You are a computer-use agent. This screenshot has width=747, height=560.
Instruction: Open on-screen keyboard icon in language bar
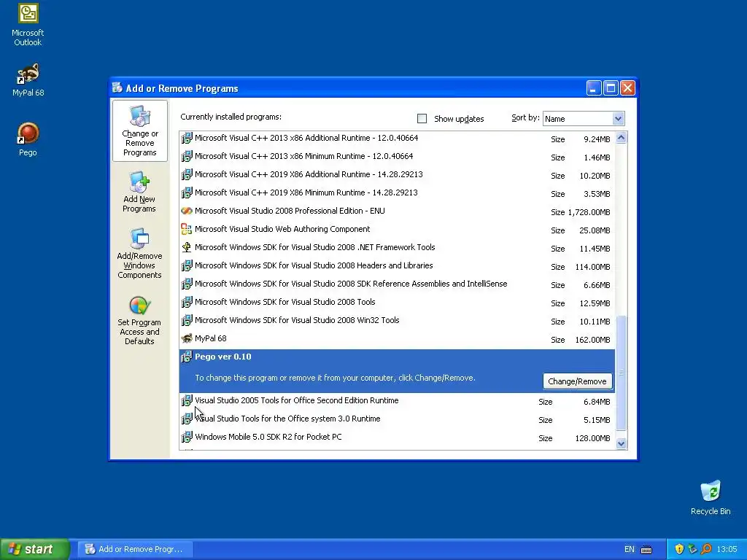[646, 550]
